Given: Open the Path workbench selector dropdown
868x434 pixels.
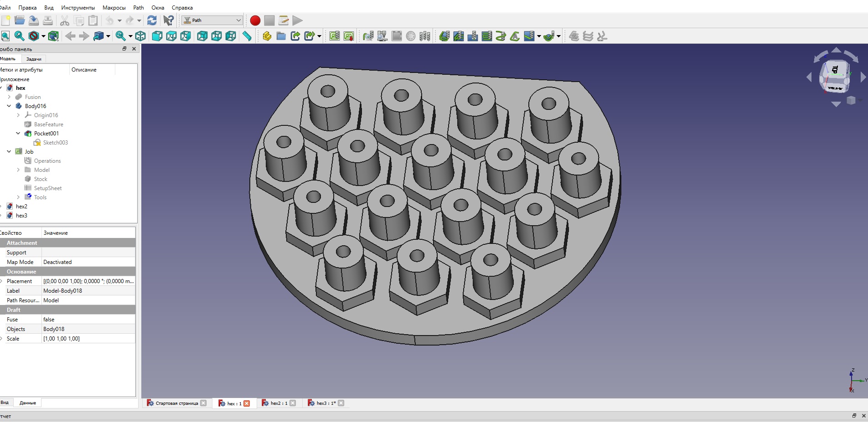Looking at the screenshot, I should [x=212, y=20].
